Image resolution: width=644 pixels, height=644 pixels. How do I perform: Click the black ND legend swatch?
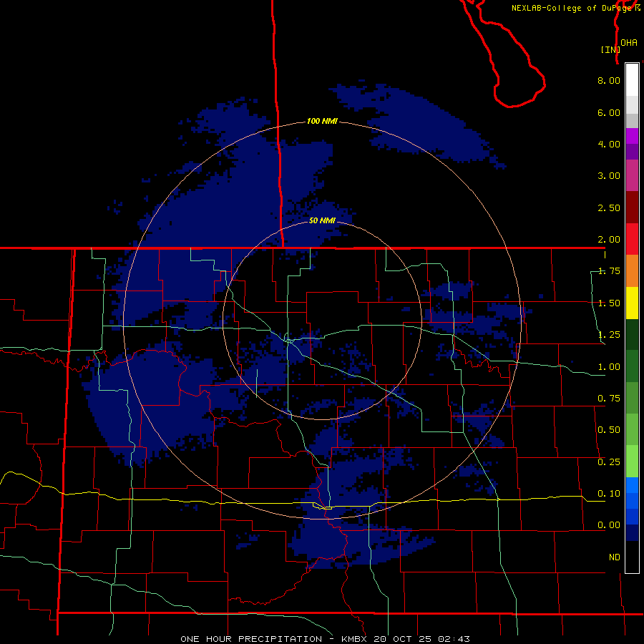(x=632, y=557)
